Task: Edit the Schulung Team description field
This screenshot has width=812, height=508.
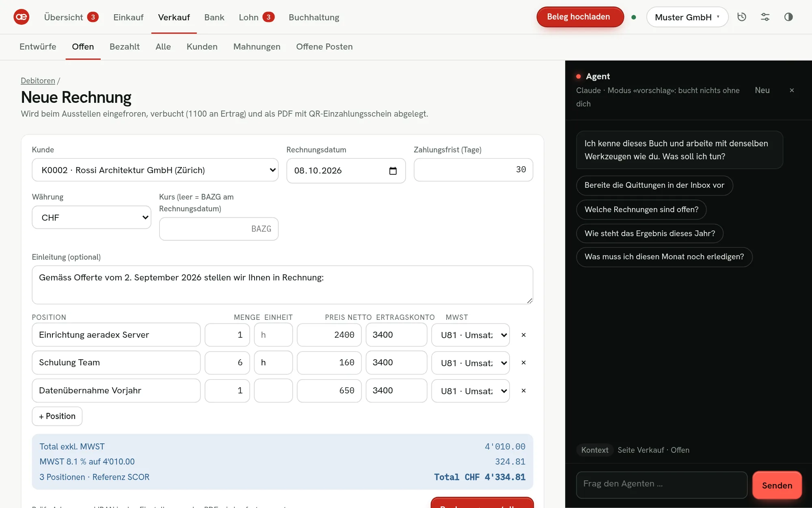Action: pyautogui.click(x=116, y=363)
